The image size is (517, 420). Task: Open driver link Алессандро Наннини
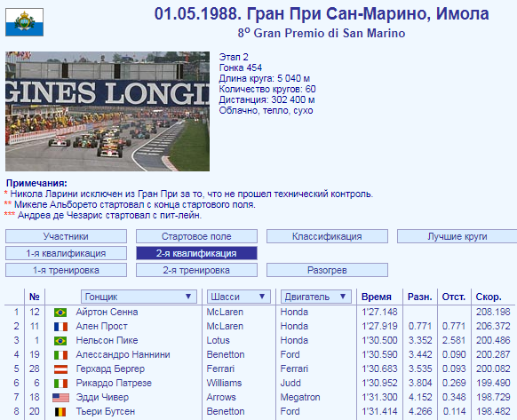click(123, 354)
